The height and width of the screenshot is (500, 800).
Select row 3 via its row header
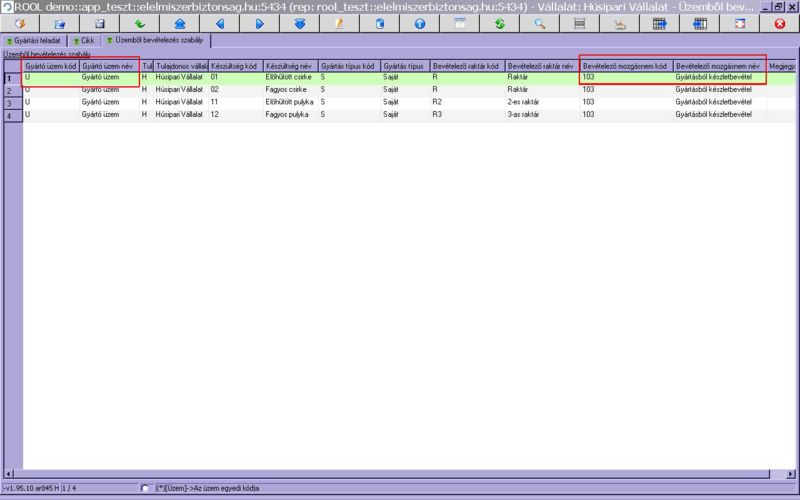point(10,103)
